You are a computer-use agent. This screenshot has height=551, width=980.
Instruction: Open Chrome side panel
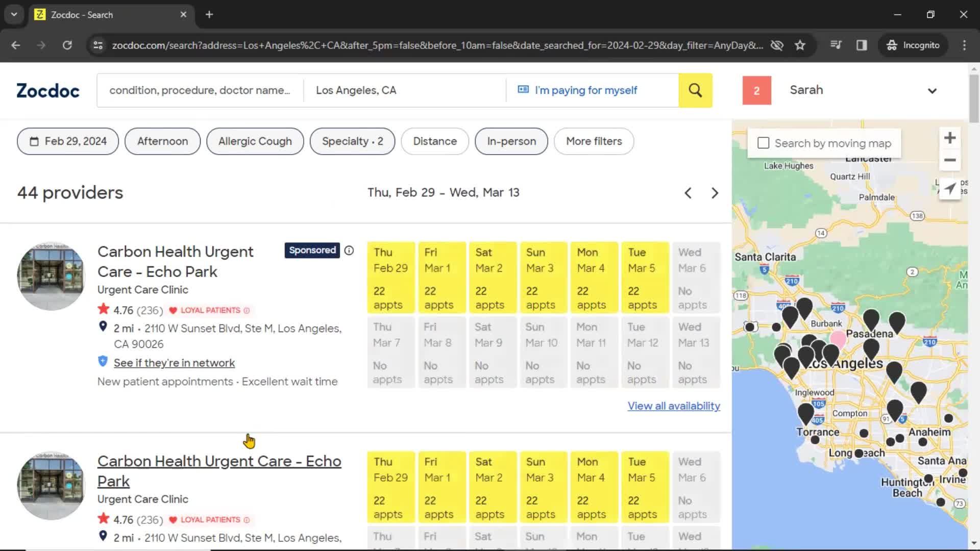click(x=862, y=45)
